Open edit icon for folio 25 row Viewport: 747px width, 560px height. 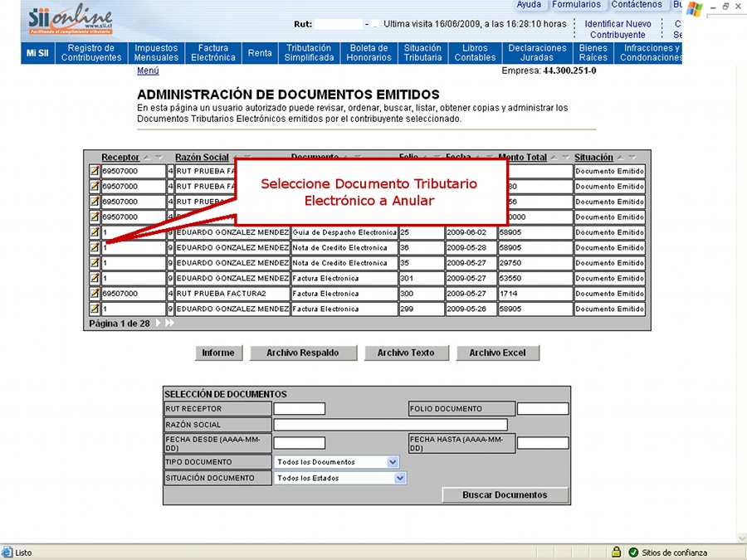95,232
